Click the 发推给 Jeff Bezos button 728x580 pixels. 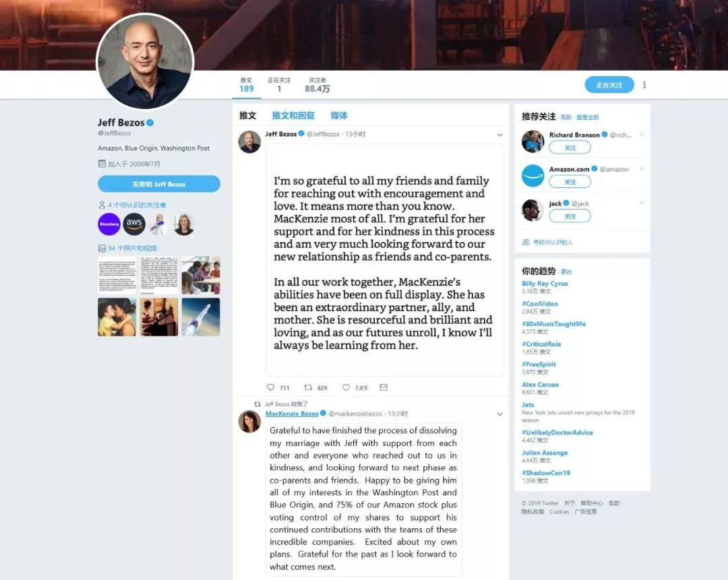(159, 184)
